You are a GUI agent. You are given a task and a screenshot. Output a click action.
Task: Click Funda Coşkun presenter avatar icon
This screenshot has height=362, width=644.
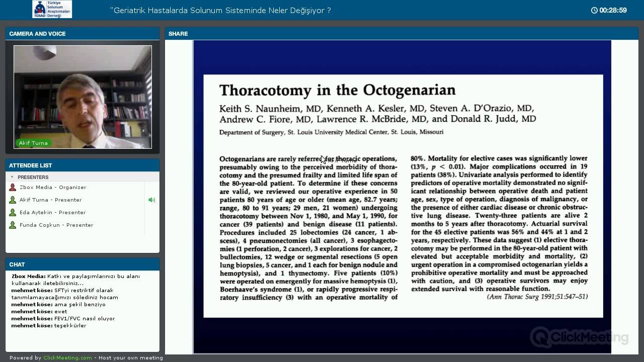point(13,225)
